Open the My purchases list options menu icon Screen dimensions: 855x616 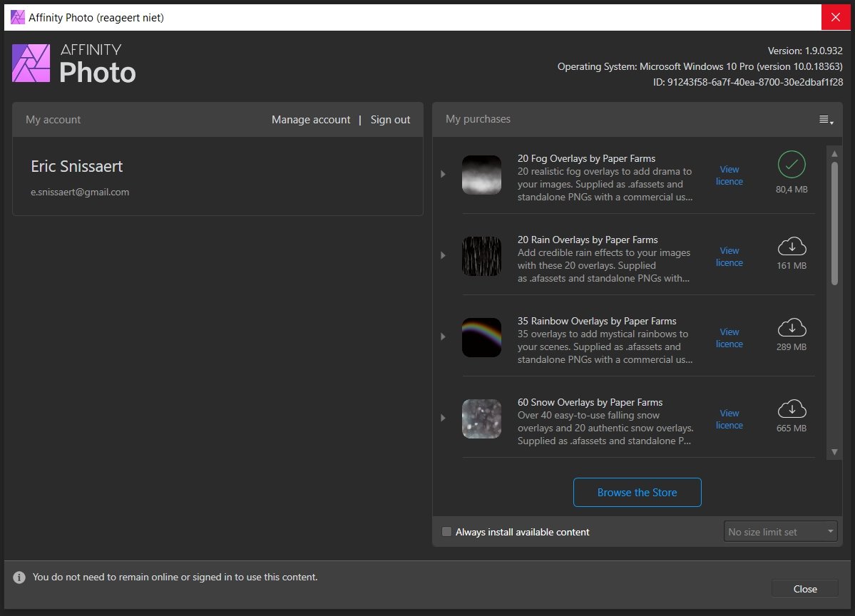point(826,120)
